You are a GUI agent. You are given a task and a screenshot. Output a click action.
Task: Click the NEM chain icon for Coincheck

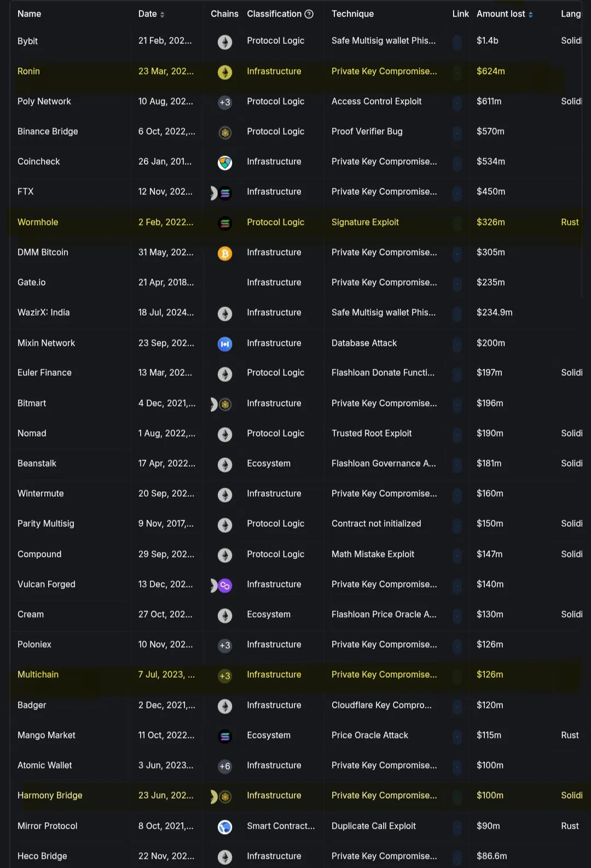[x=225, y=162]
